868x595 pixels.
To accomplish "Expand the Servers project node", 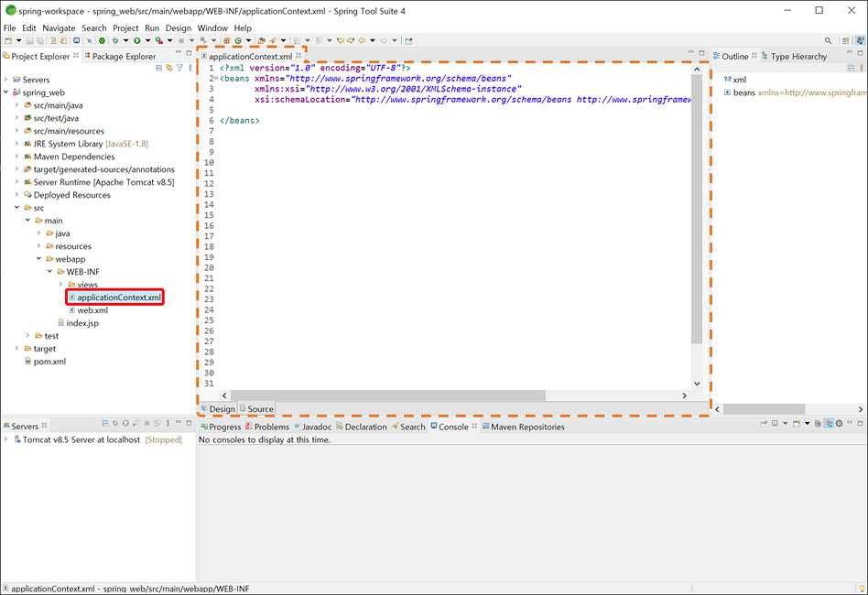I will coord(6,79).
